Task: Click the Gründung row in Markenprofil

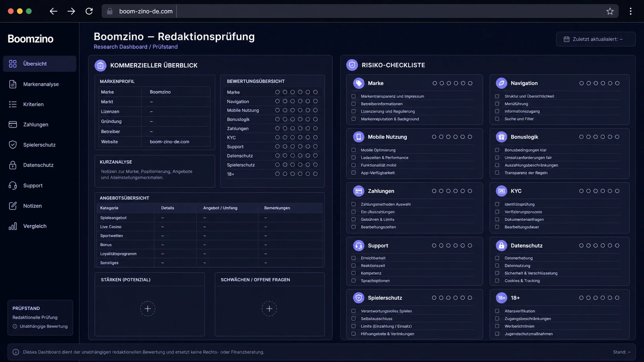Action: [155, 122]
